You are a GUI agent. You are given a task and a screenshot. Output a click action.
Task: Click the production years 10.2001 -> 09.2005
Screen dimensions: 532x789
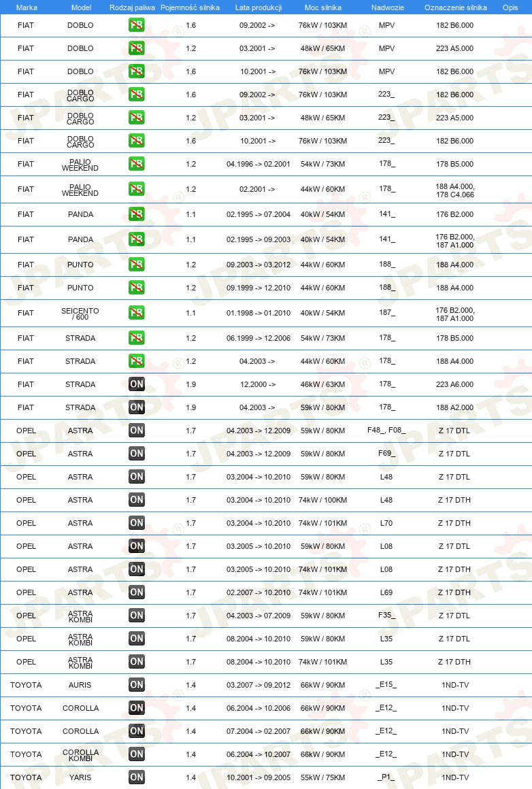click(x=259, y=778)
